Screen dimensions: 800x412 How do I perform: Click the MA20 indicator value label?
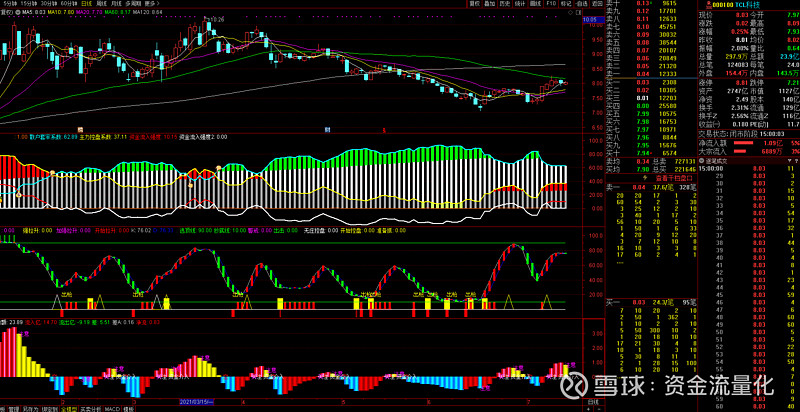click(91, 11)
